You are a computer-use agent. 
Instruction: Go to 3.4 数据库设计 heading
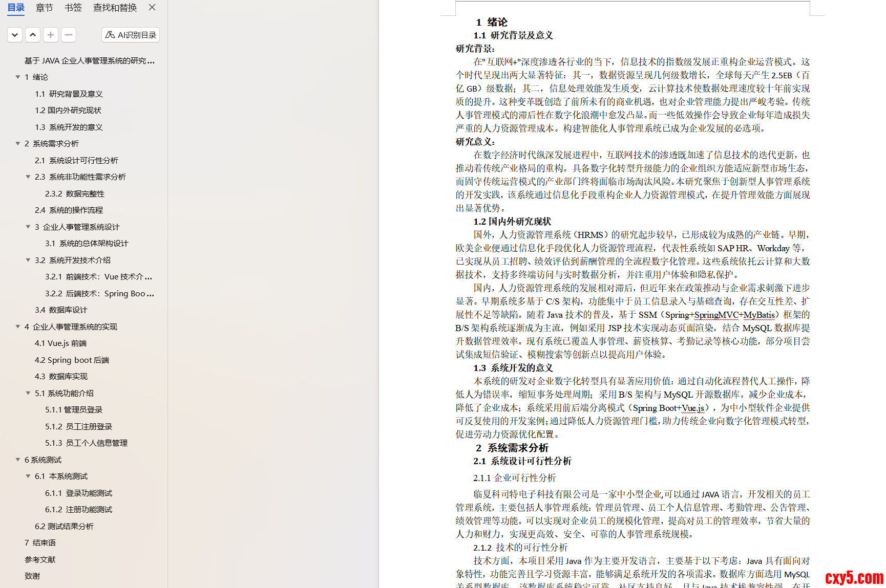[61, 310]
